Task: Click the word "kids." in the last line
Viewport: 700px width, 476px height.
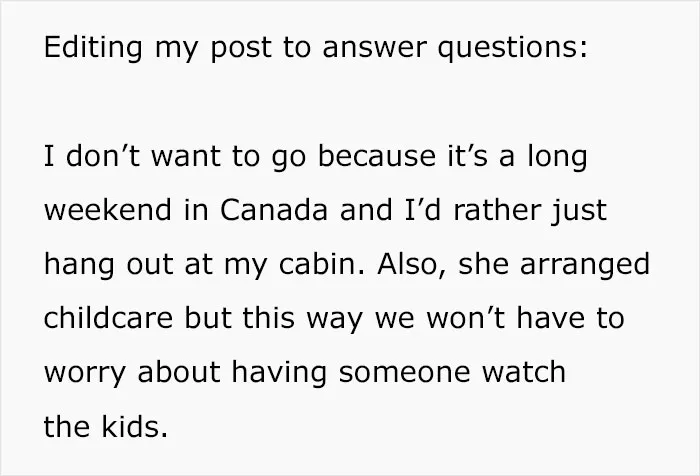Action: point(135,426)
